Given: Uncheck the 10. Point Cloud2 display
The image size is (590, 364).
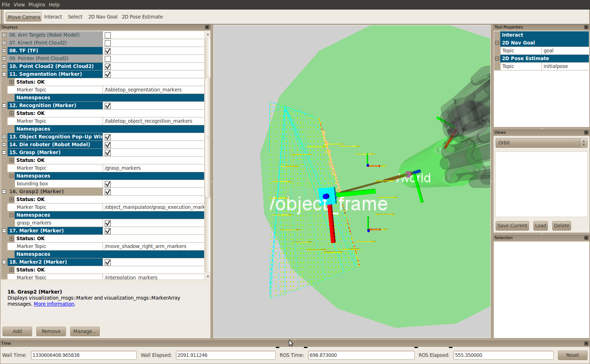Looking at the screenshot, I should point(108,67).
